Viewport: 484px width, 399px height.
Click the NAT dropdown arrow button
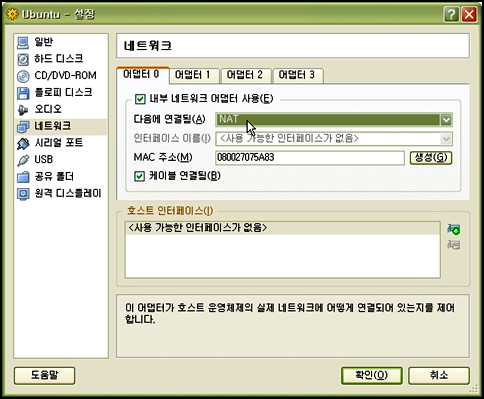tap(446, 120)
